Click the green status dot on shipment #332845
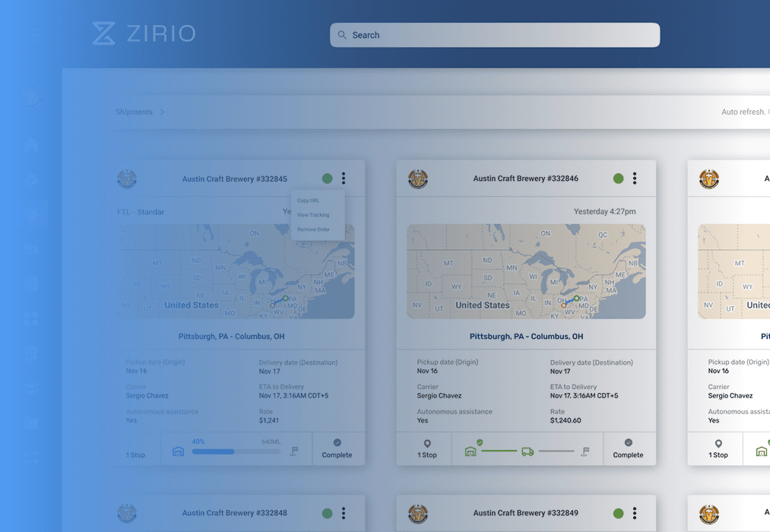770x532 pixels. [x=327, y=178]
